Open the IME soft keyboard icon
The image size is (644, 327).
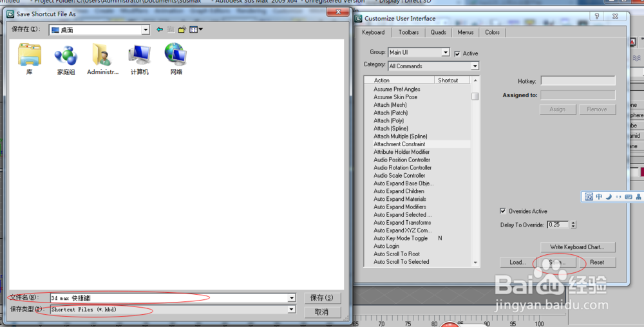(x=629, y=196)
